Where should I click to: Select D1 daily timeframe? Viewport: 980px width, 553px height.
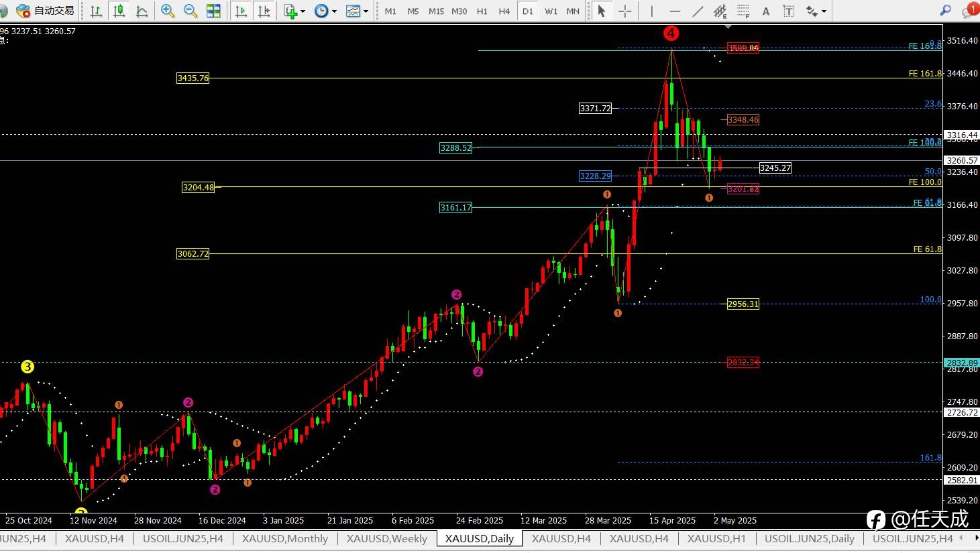(528, 11)
